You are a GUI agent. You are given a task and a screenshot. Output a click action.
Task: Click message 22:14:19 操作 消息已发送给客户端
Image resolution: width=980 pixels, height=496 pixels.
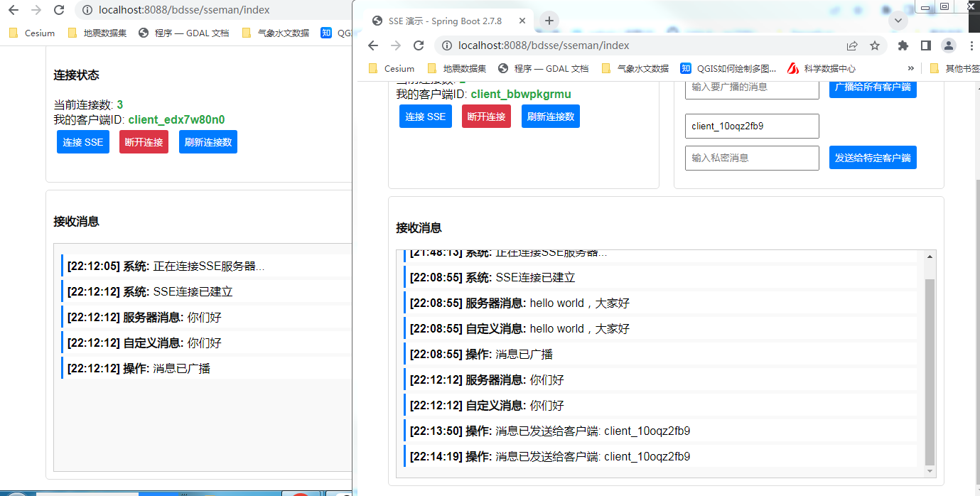click(x=660, y=456)
